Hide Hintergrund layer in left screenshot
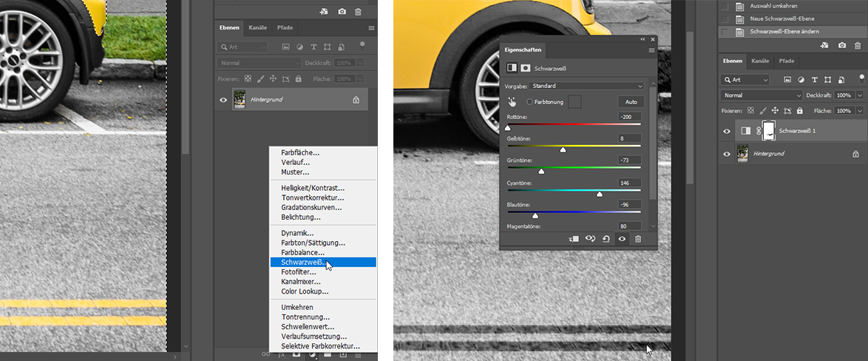 point(223,100)
